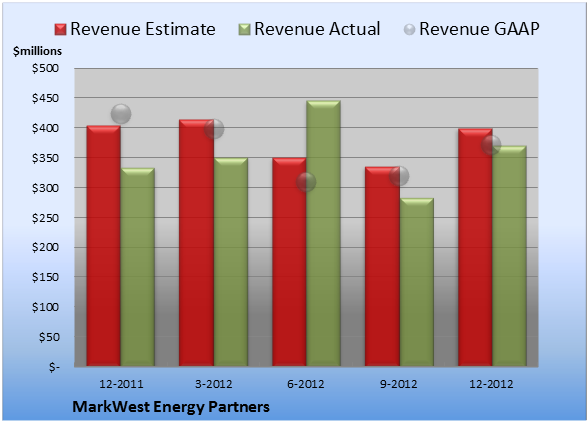Click the '$450' y-axis label
Screen dimensions: 588x422
tap(45, 98)
